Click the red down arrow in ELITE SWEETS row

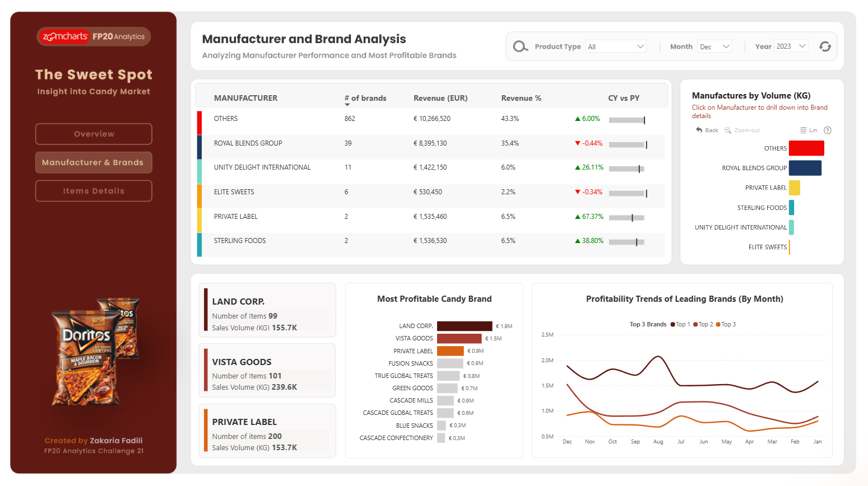pos(578,192)
